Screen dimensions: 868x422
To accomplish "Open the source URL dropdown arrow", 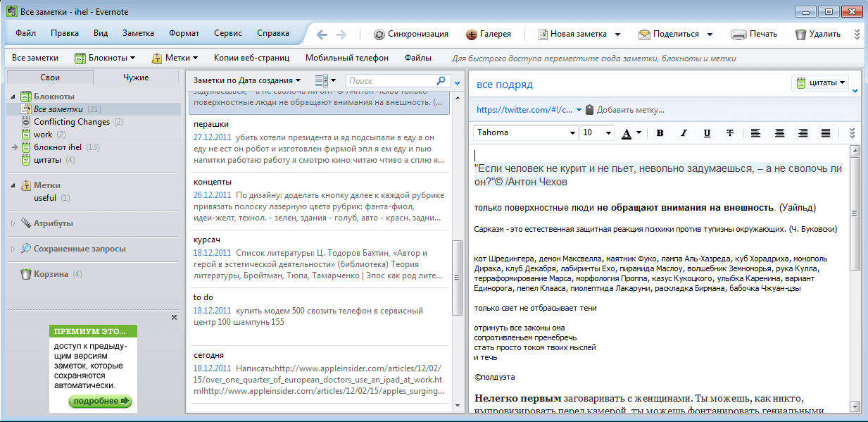I will (579, 110).
